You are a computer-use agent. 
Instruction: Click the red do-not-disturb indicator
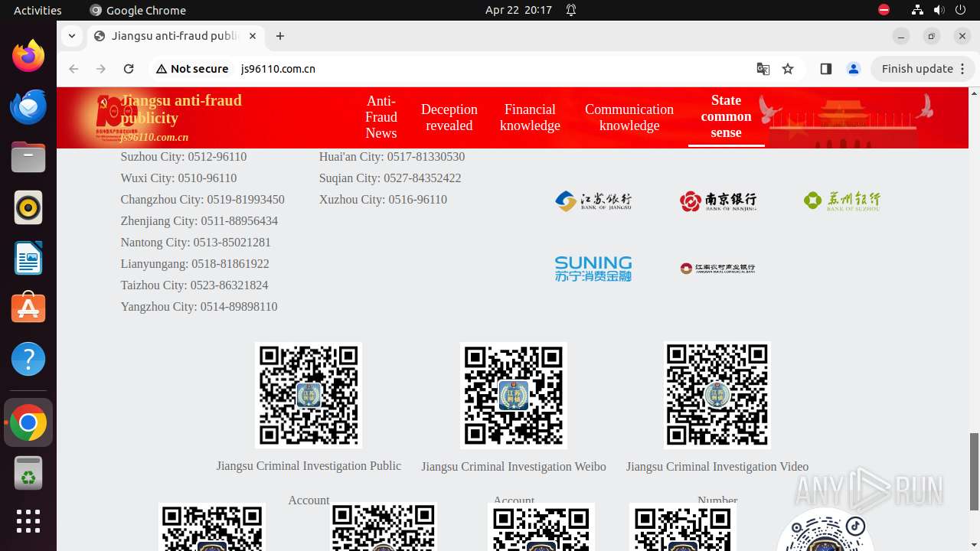[x=884, y=10]
